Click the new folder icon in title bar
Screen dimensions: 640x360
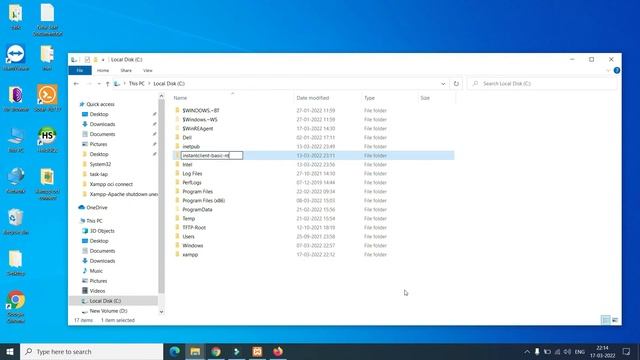pyautogui.click(x=96, y=60)
